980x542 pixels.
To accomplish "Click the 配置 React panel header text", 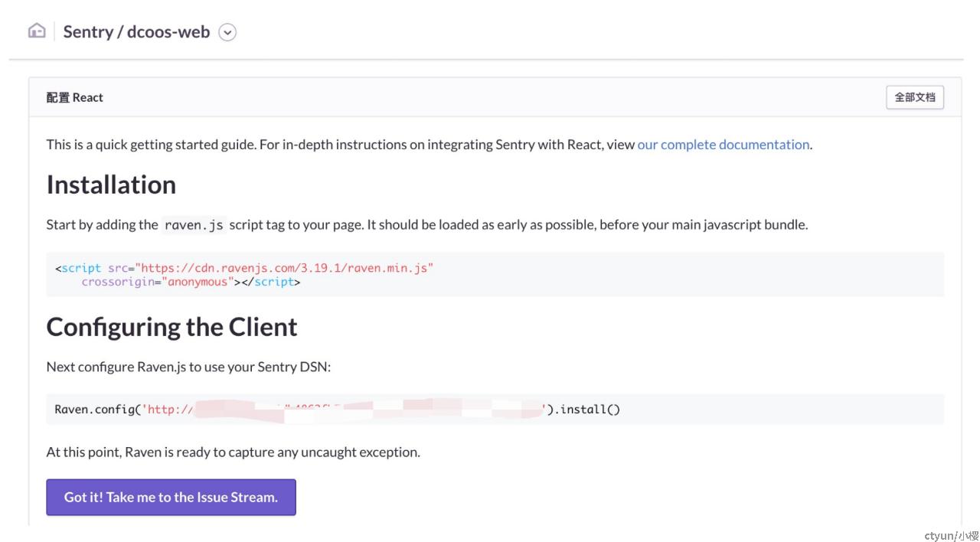I will 74,97.
